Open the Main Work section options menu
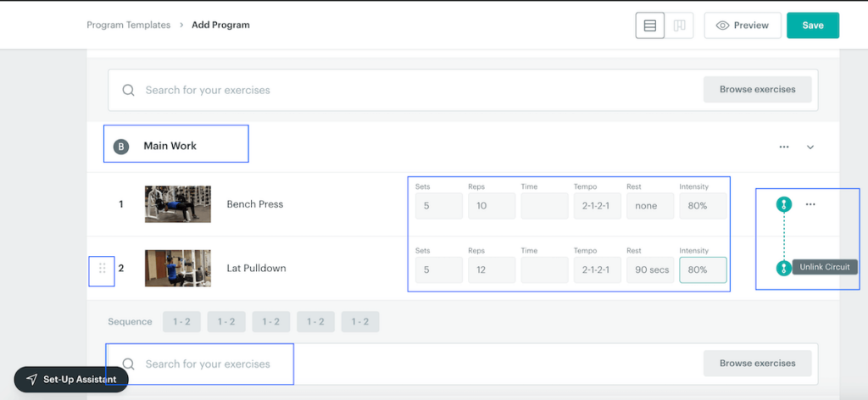 pos(784,147)
